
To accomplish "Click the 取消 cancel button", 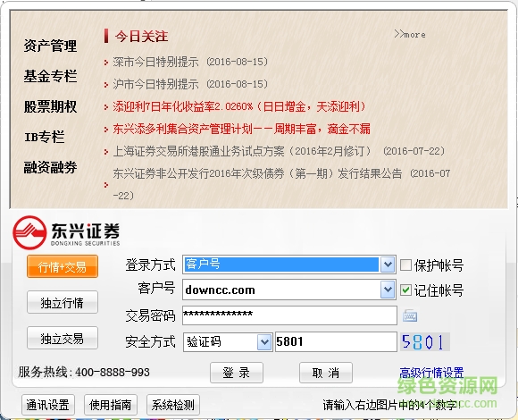I will click(326, 373).
